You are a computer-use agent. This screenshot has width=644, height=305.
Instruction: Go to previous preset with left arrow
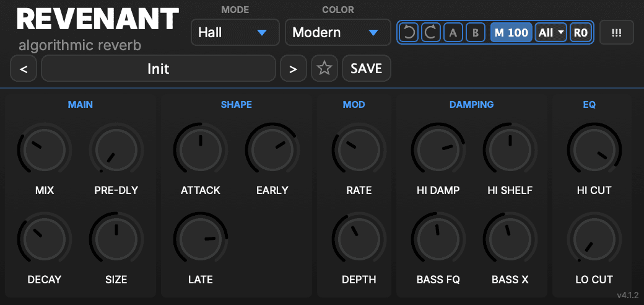(x=24, y=68)
